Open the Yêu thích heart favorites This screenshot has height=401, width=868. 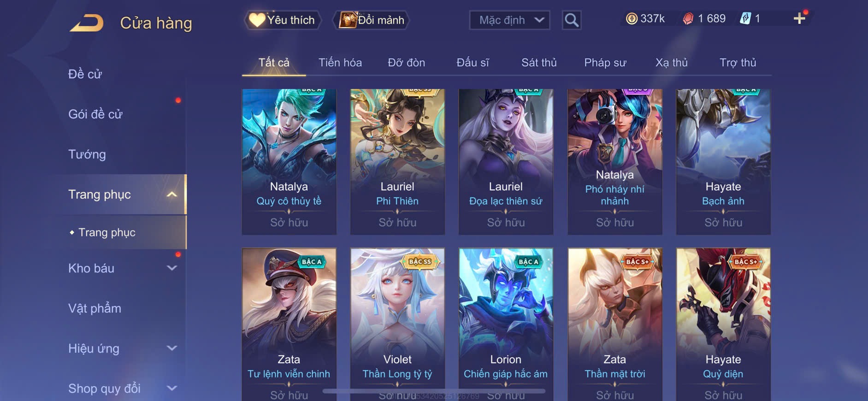pyautogui.click(x=257, y=20)
